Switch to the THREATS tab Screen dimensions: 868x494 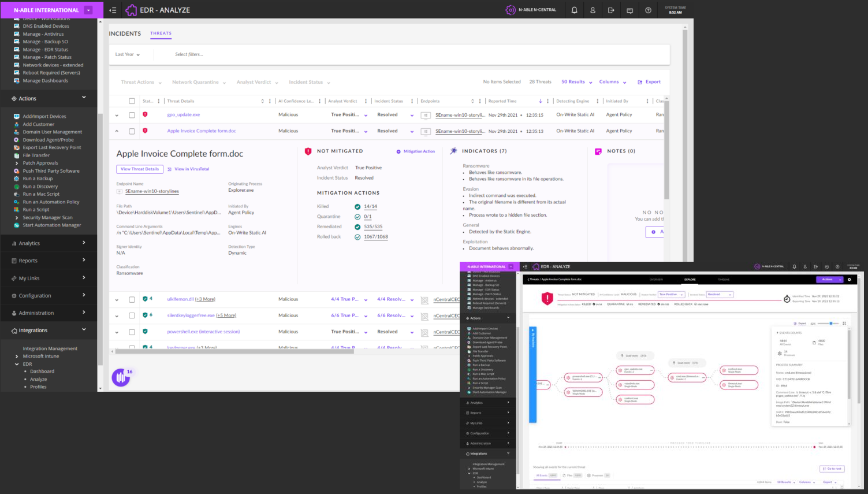pos(161,34)
